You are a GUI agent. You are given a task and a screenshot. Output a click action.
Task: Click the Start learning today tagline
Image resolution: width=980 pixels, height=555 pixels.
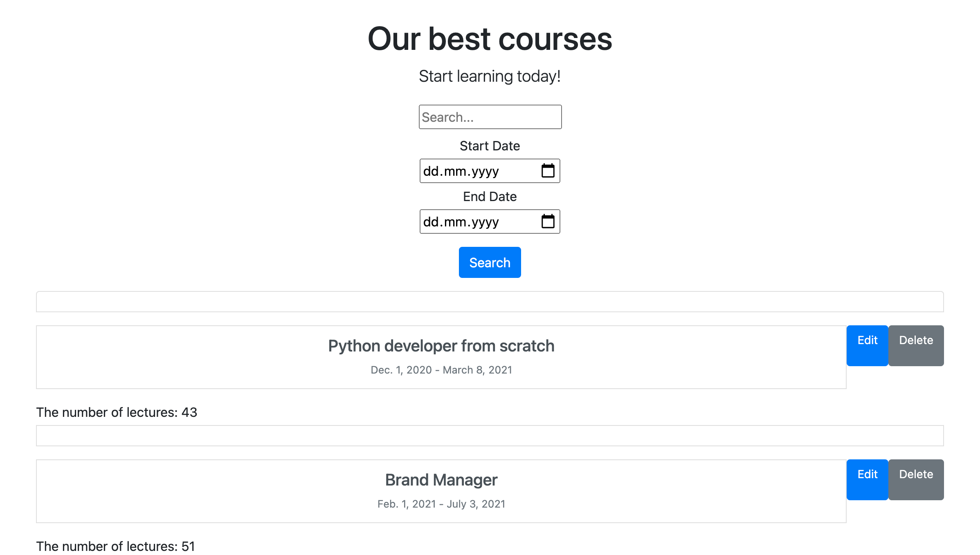(490, 75)
